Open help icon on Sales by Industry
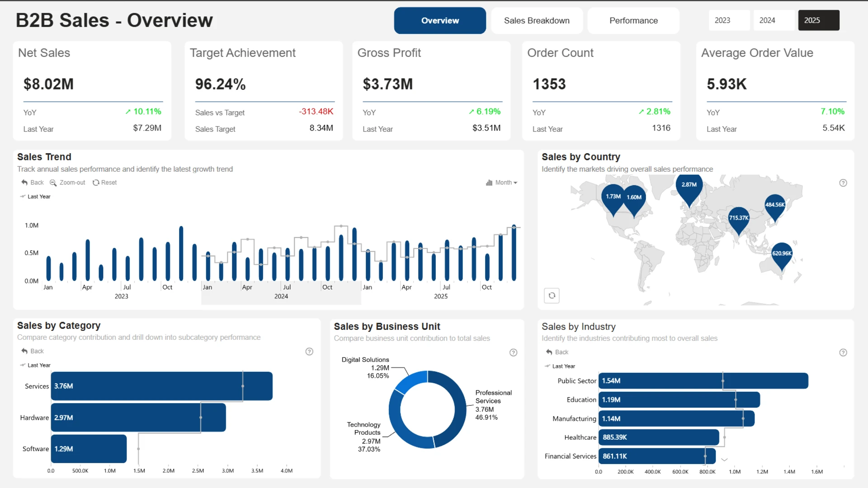Screen dimensions: 868x488 click(843, 352)
